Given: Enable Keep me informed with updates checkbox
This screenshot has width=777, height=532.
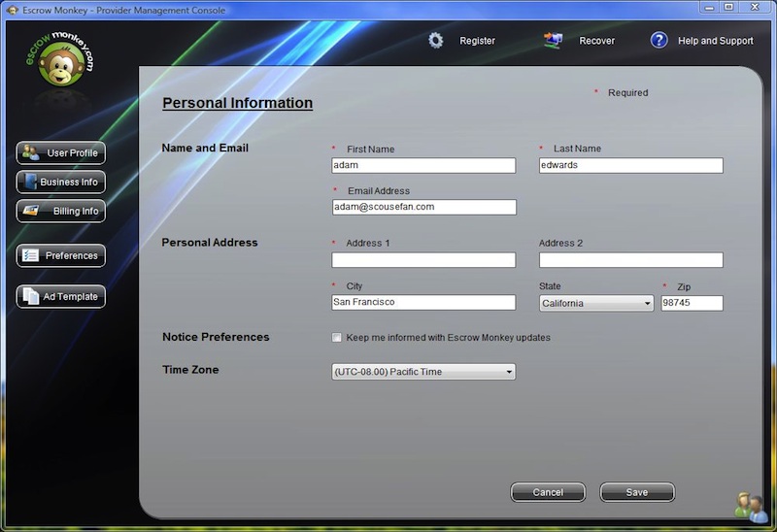Looking at the screenshot, I should pos(337,338).
